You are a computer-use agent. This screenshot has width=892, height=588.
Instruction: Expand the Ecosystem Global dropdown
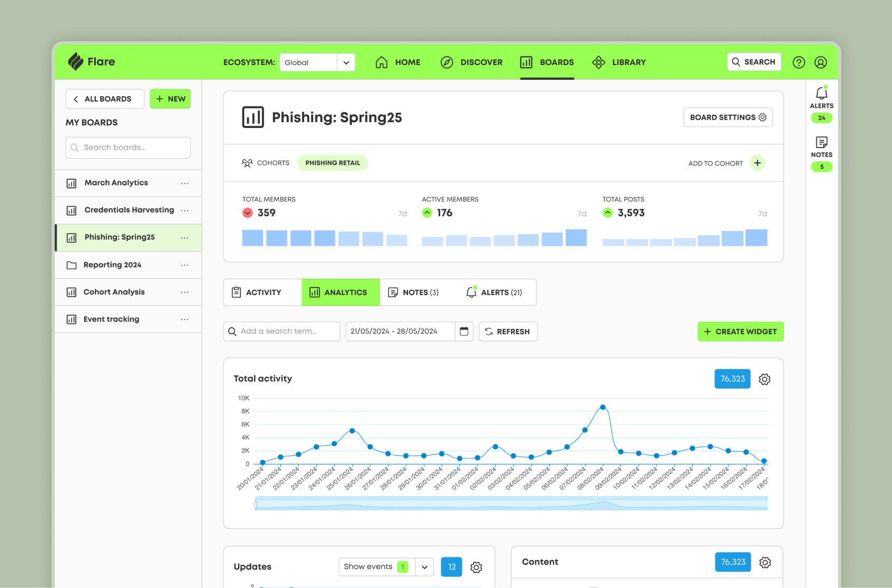tap(346, 62)
